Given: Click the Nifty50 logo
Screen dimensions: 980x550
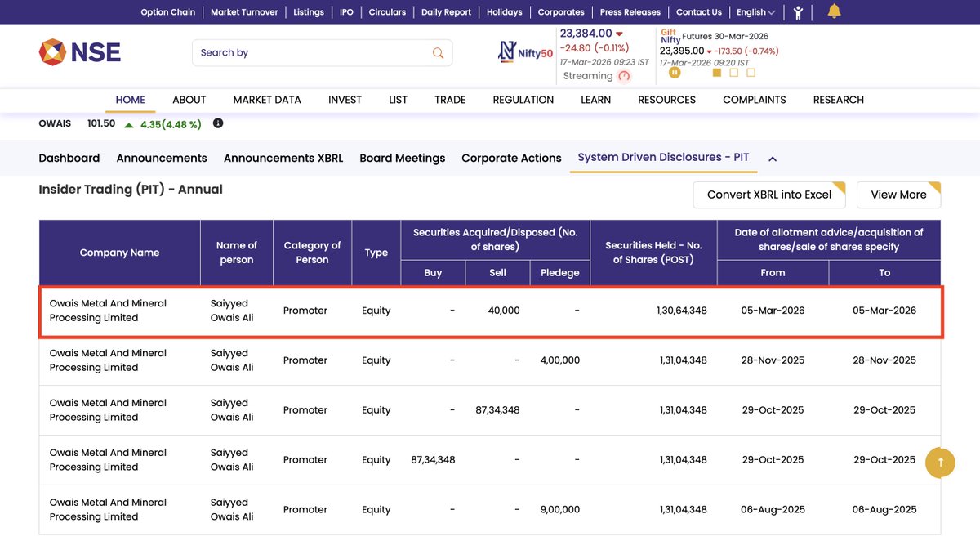Looking at the screenshot, I should (x=525, y=52).
